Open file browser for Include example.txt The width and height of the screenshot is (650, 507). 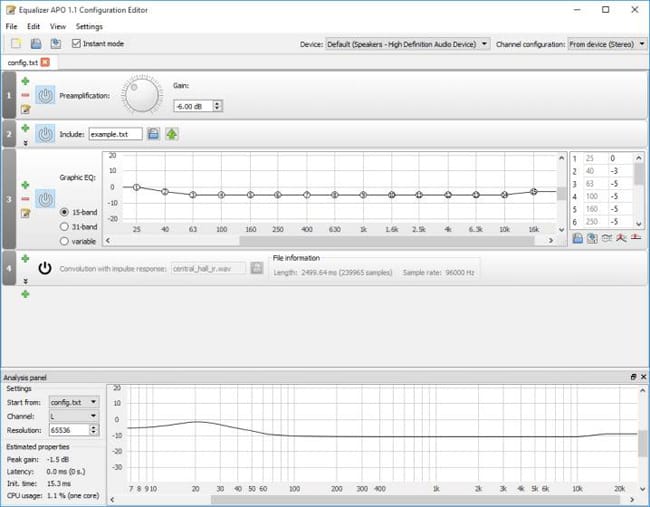153,134
